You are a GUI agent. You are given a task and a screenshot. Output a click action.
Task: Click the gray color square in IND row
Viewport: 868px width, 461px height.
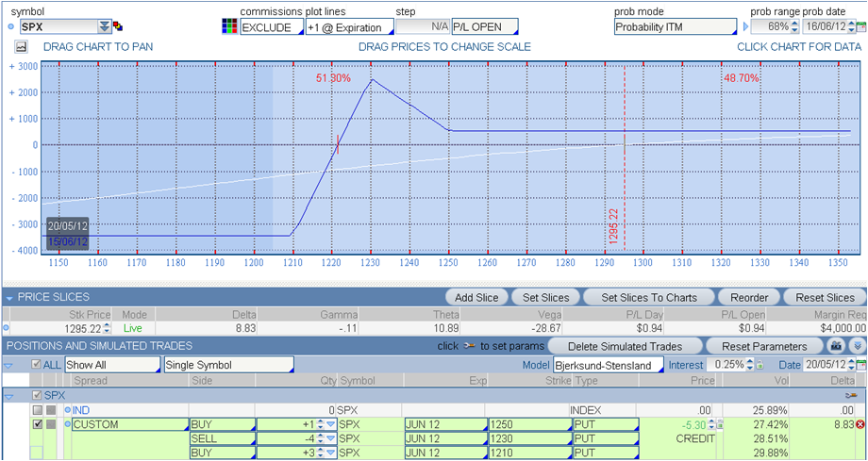51,410
